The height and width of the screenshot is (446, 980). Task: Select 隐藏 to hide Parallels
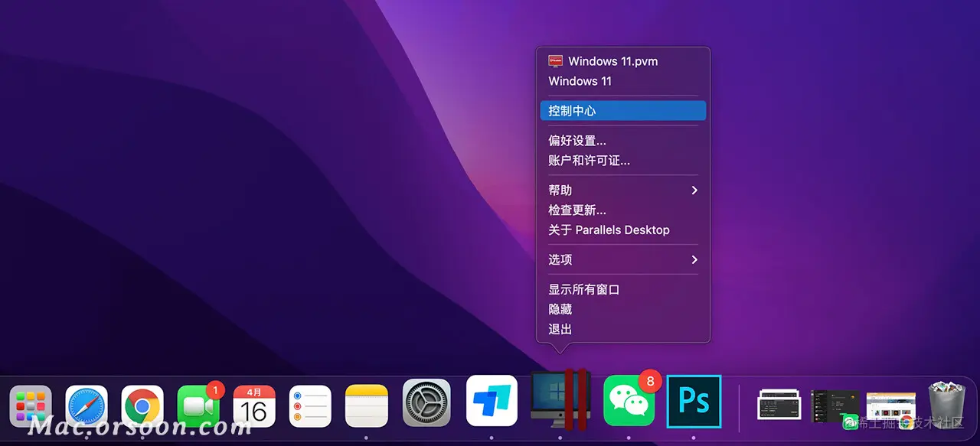[x=622, y=310]
